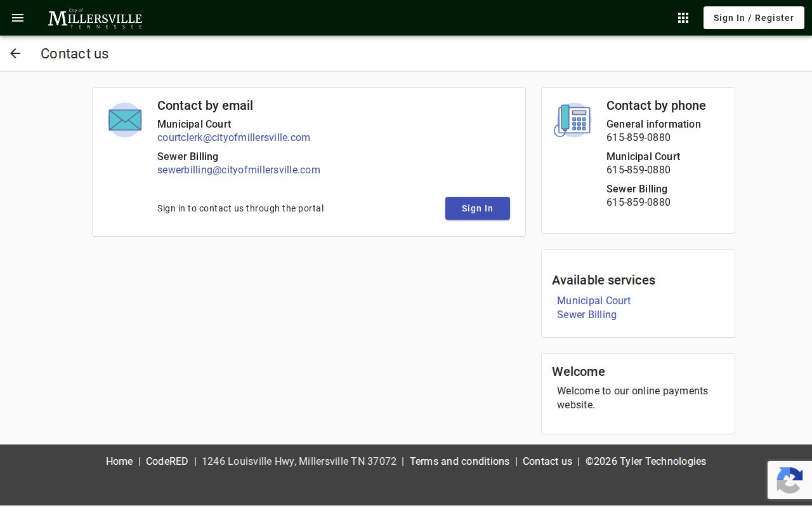The height and width of the screenshot is (508, 812).
Task: Click 'Sewer Billing' label in email card
Action: click(188, 156)
